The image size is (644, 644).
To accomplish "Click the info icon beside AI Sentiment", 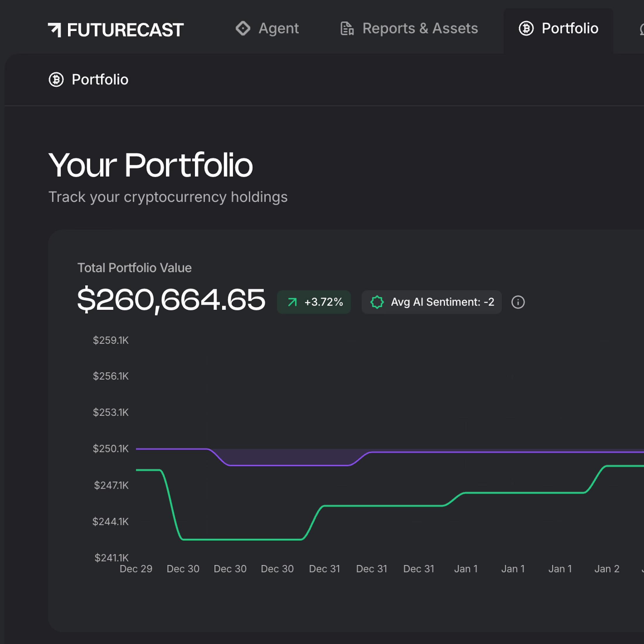I will 518,302.
